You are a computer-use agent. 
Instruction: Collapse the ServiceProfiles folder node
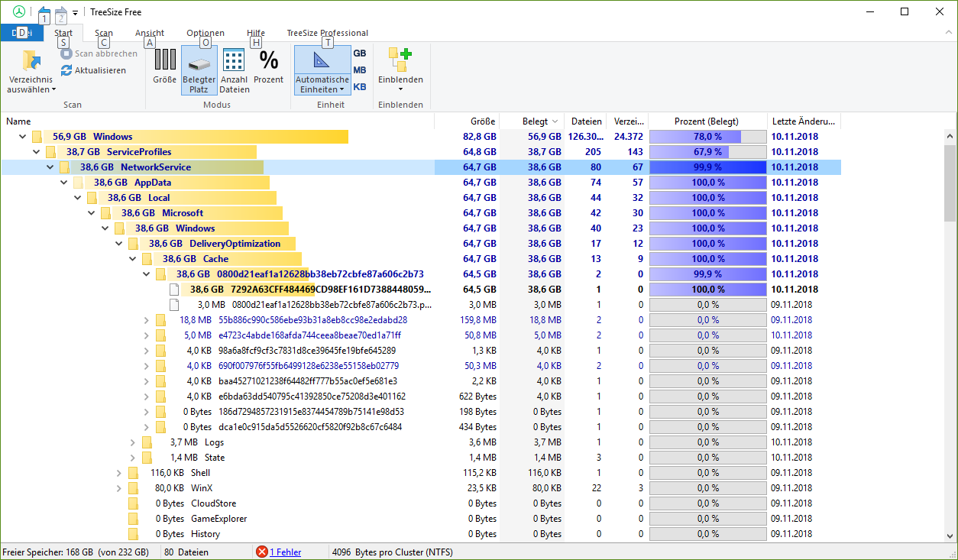pyautogui.click(x=37, y=152)
